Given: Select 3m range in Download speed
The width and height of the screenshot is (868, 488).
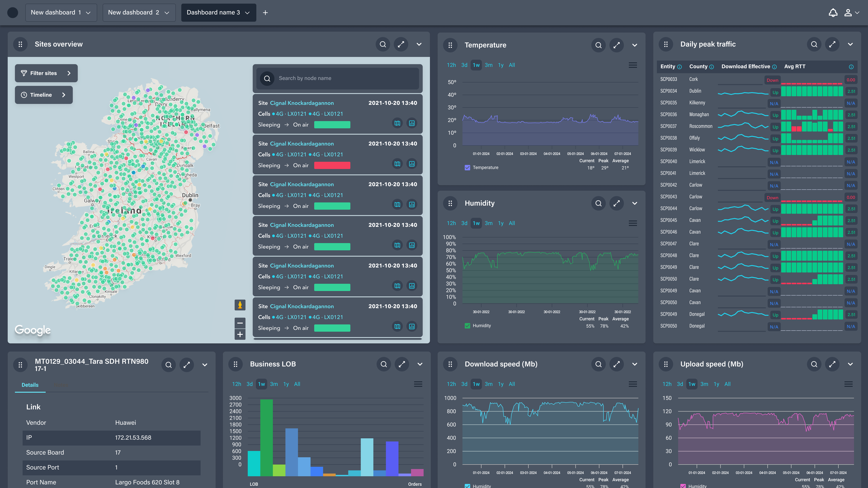Looking at the screenshot, I should pos(488,384).
